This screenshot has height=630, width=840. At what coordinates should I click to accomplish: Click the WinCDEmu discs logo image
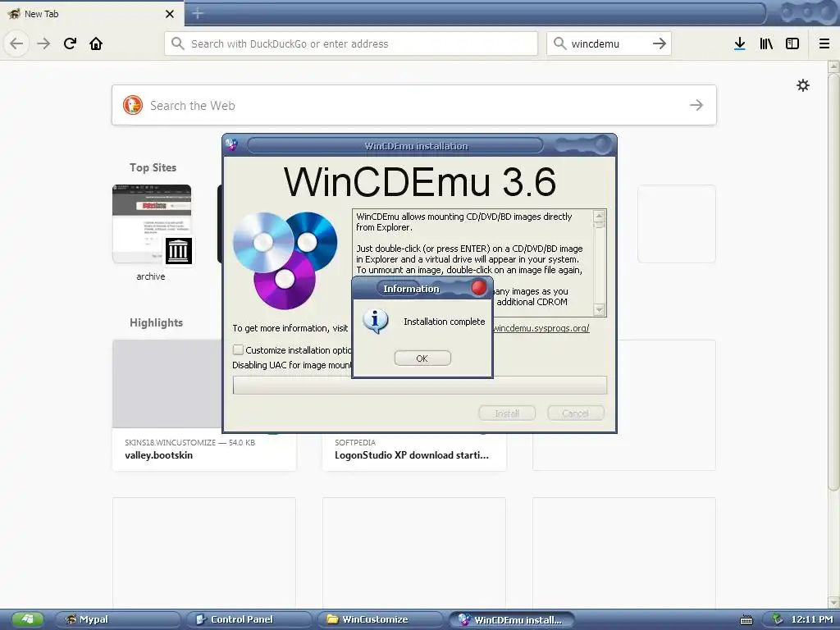tap(285, 260)
